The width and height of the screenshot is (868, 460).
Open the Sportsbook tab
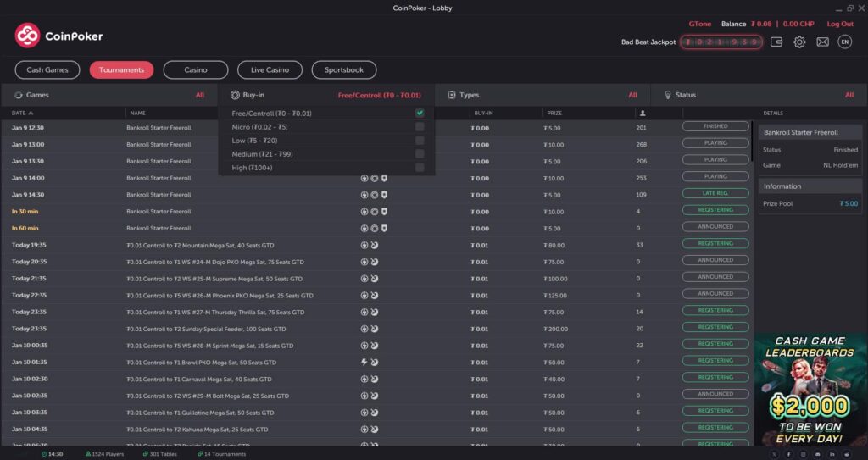[x=344, y=70]
